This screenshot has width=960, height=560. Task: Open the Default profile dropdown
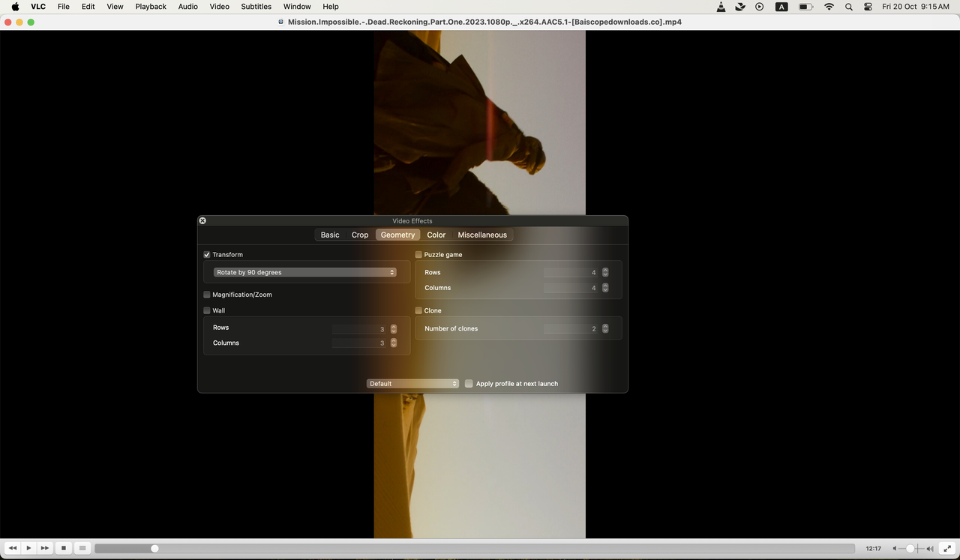[412, 383]
